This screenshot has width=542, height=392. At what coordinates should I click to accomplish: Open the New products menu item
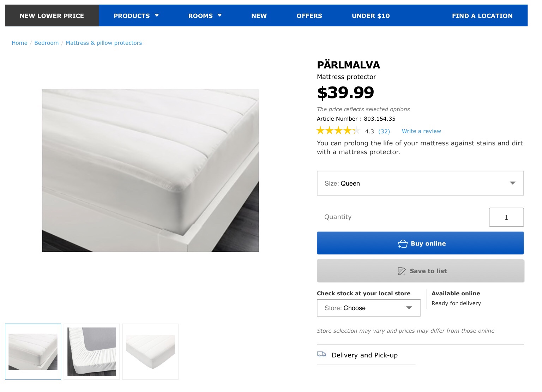(259, 16)
